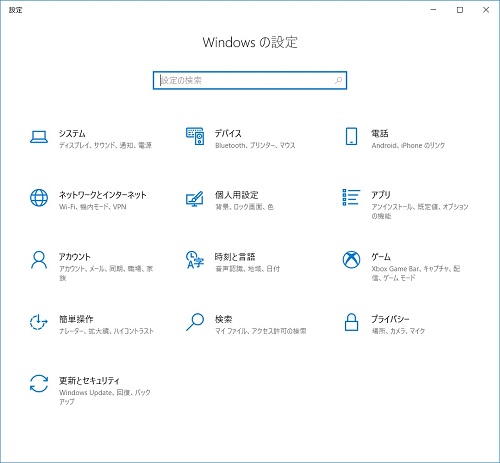Click the 'ナレーター、拡大鏡、ハイコントラスト' description
The image size is (500, 463).
(x=106, y=331)
